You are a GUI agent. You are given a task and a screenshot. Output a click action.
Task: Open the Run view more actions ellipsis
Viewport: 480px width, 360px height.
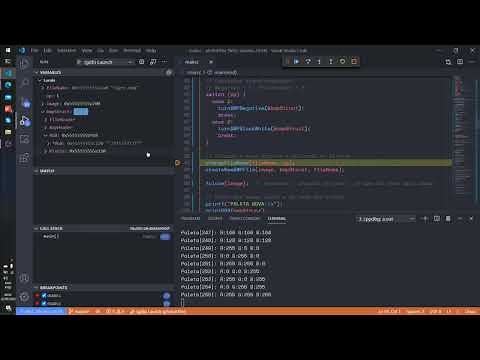(164, 62)
